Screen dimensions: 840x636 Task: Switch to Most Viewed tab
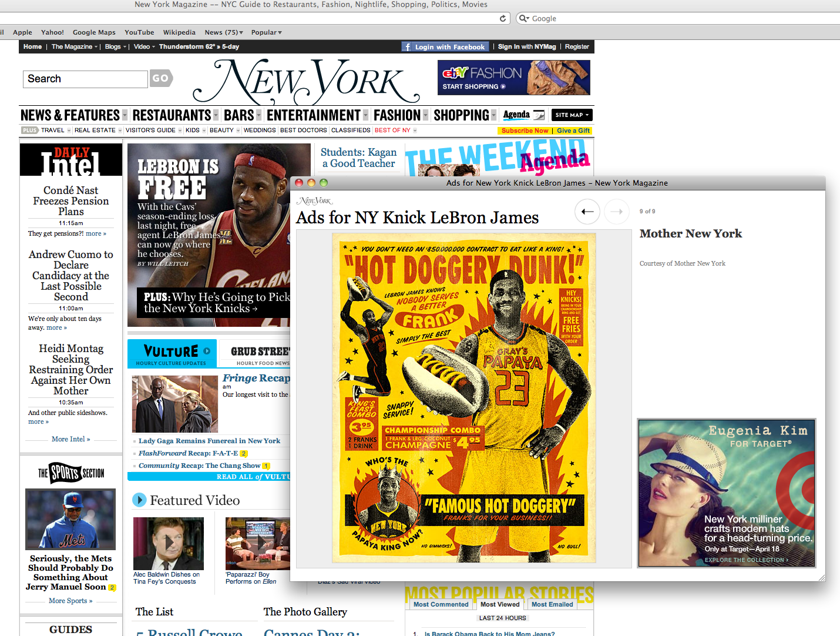coord(500,604)
